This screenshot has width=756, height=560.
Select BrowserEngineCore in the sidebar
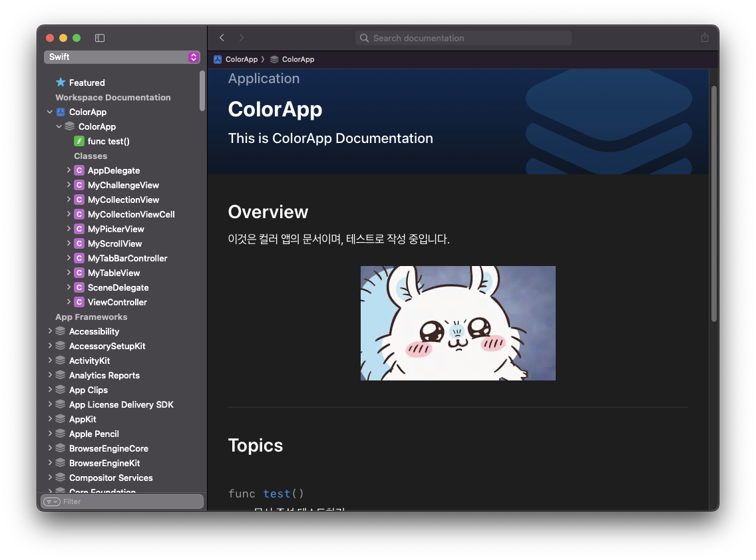(x=108, y=448)
